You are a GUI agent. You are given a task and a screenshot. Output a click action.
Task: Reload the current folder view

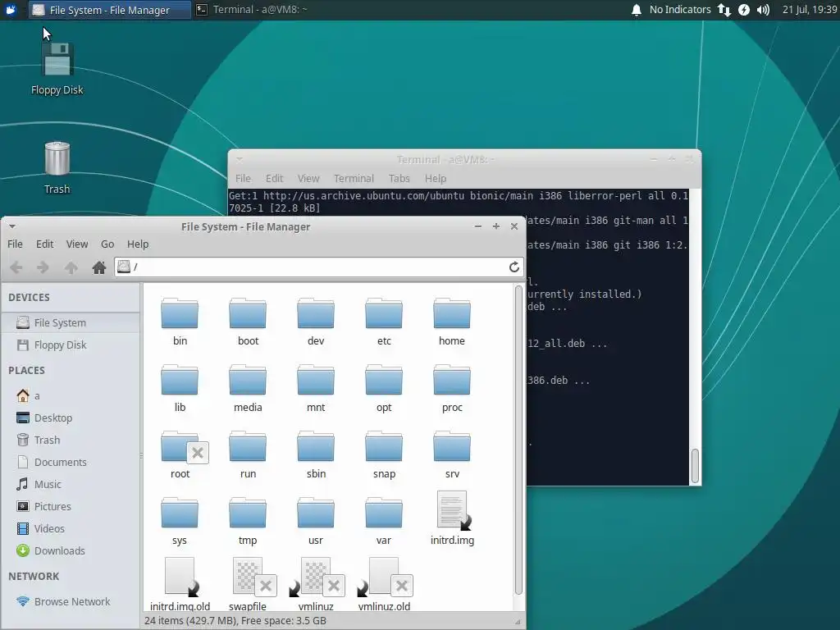[x=514, y=267]
